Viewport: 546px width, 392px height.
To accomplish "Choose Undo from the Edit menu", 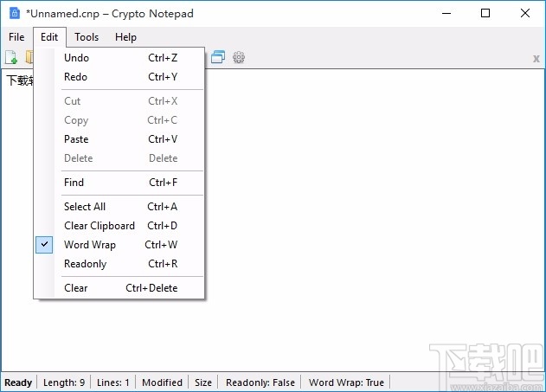I will point(120,58).
